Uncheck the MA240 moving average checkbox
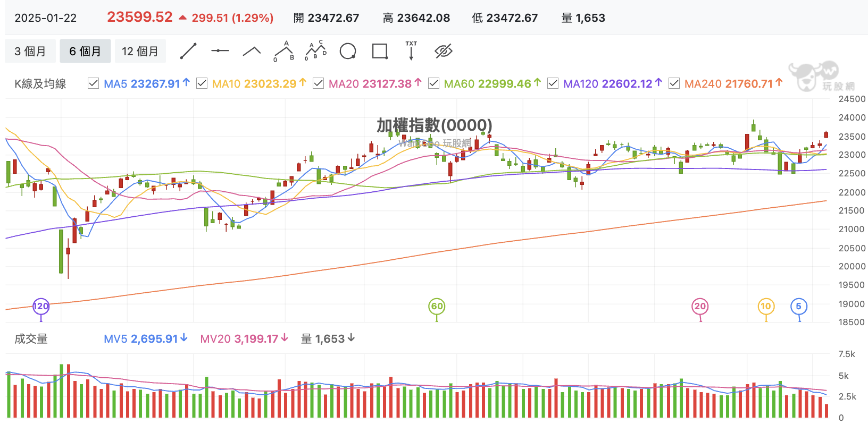Viewport: 868px width, 424px height. 674,83
